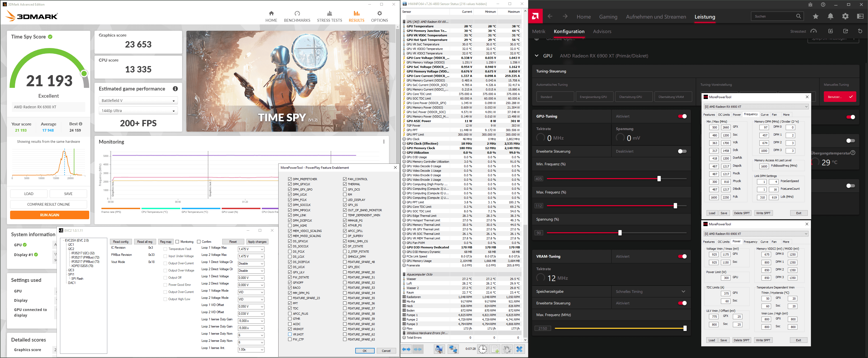Image resolution: width=868 pixels, height=358 pixels.
Task: Open 3DMark Home tab
Action: click(x=271, y=16)
